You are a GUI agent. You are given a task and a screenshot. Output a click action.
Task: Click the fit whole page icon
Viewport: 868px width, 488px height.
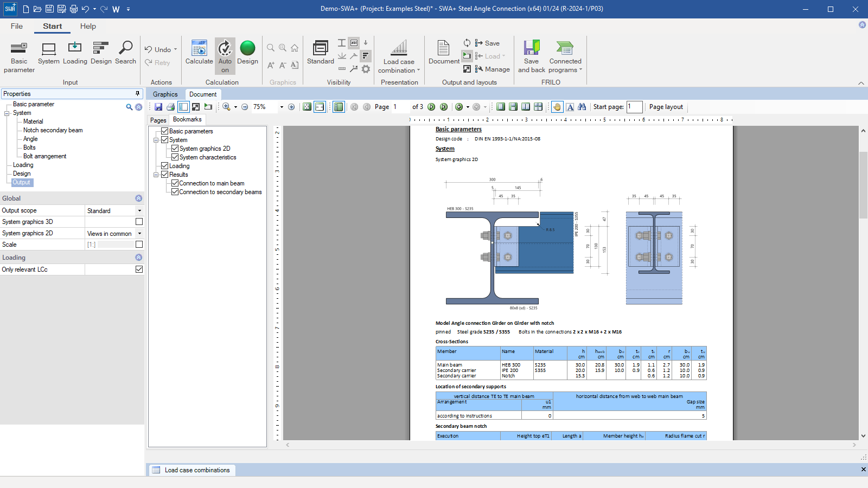[x=307, y=107]
